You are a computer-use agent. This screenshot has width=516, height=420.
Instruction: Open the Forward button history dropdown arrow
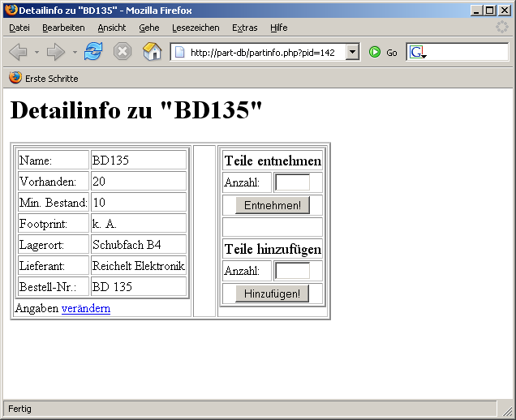(x=75, y=52)
